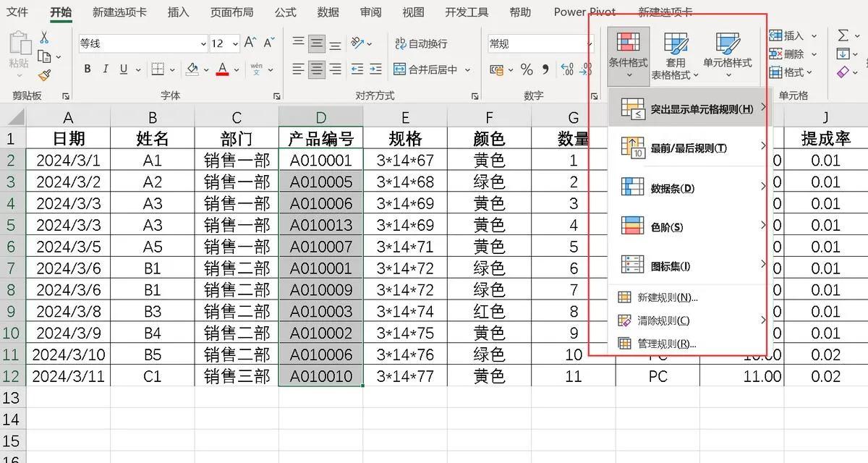Toggle Bold formatting
The width and height of the screenshot is (868, 463).
(88, 69)
